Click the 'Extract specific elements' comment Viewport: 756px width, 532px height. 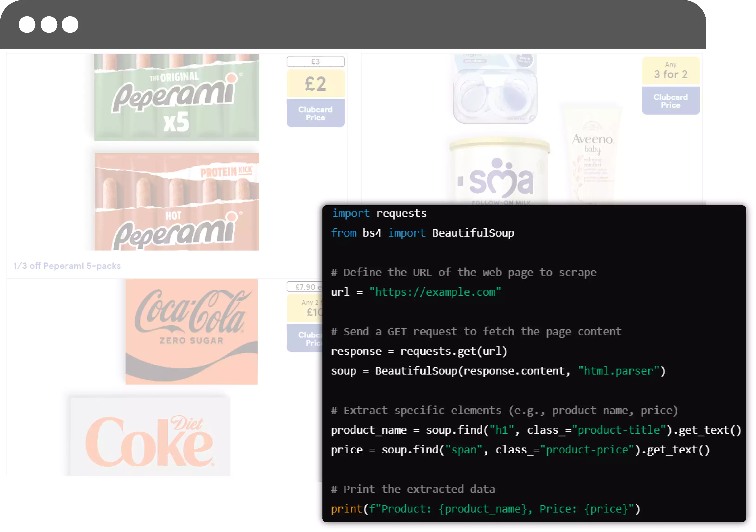(505, 410)
